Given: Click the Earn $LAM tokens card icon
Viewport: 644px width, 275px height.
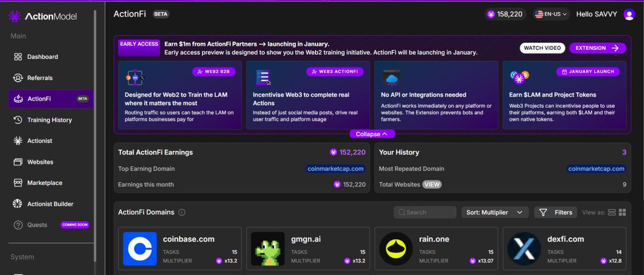Looking at the screenshot, I should coord(519,78).
